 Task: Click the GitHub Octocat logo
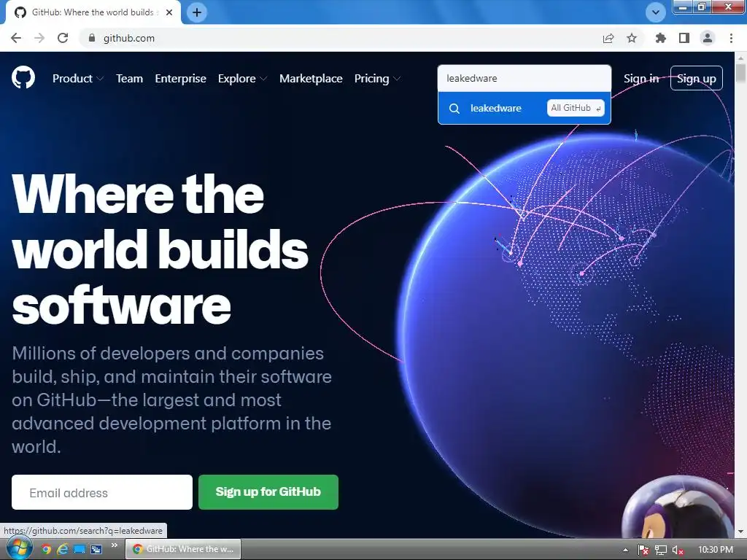[23, 78]
